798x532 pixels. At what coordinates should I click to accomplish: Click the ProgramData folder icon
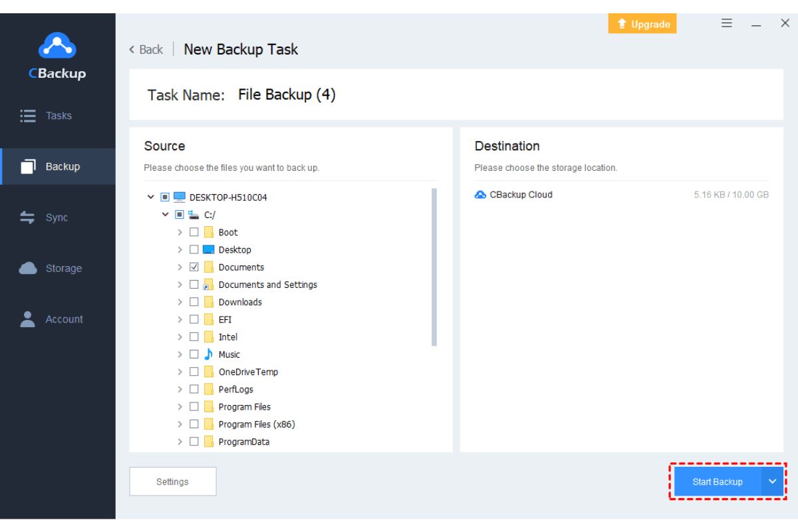click(209, 442)
